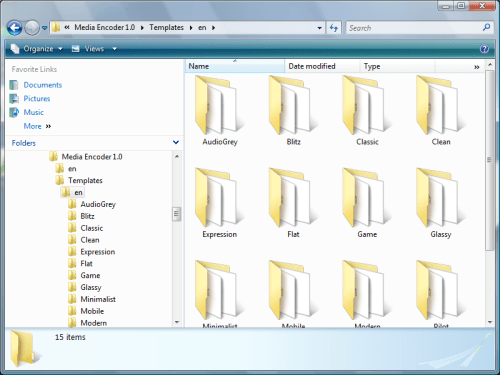
Task: Select the Modern folder icon in file view
Action: [x=367, y=290]
